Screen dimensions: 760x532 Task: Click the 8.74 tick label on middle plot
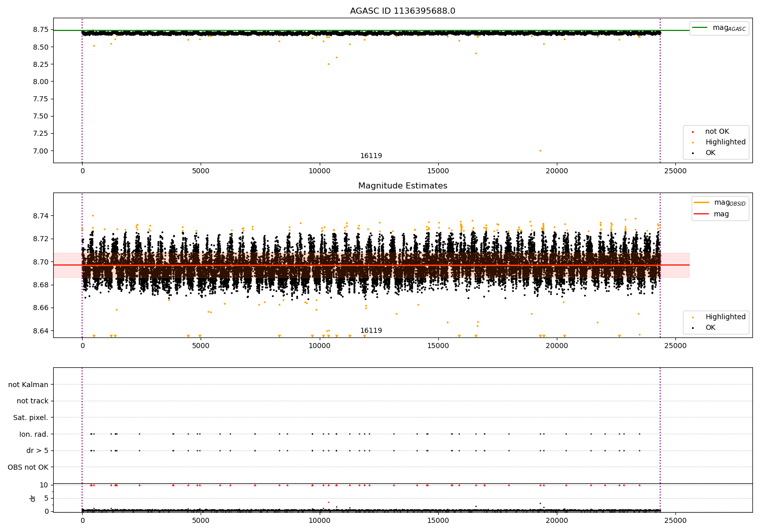click(40, 216)
